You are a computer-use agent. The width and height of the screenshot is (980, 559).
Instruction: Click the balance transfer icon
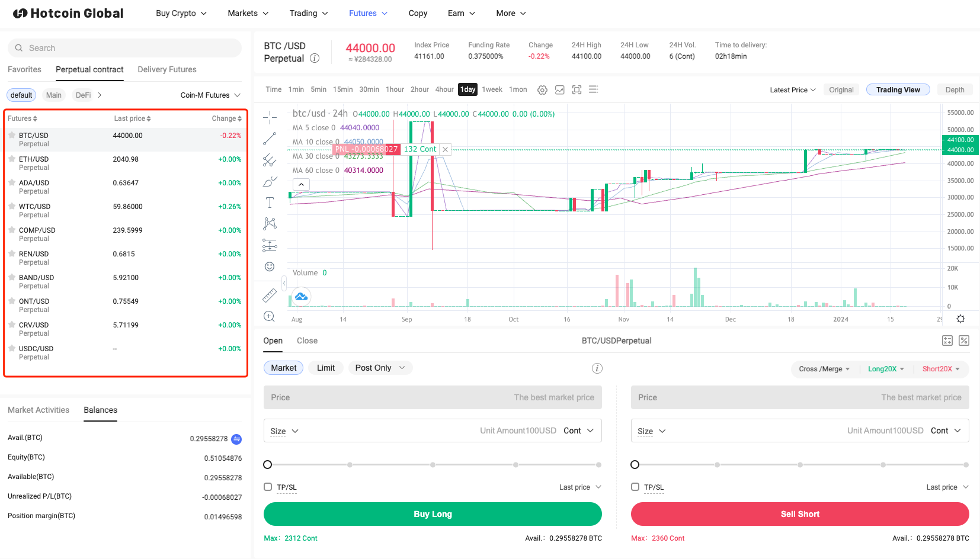pos(236,439)
